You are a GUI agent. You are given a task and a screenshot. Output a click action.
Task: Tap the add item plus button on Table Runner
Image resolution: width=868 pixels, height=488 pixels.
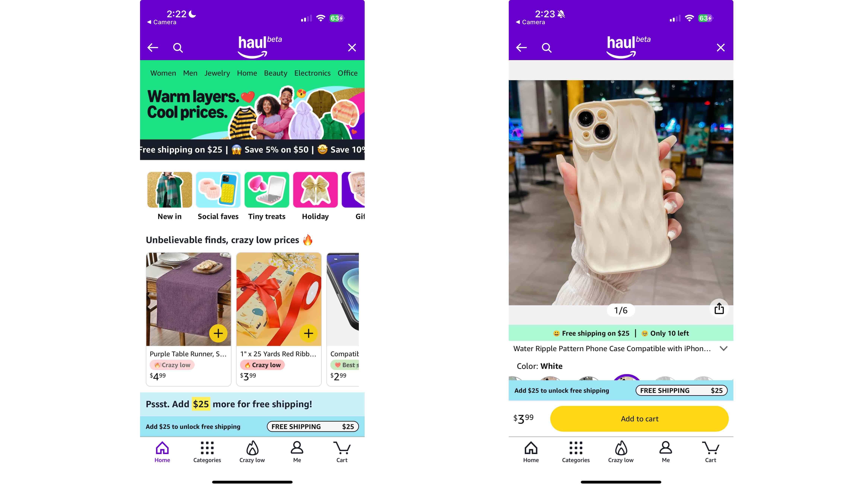click(x=218, y=333)
